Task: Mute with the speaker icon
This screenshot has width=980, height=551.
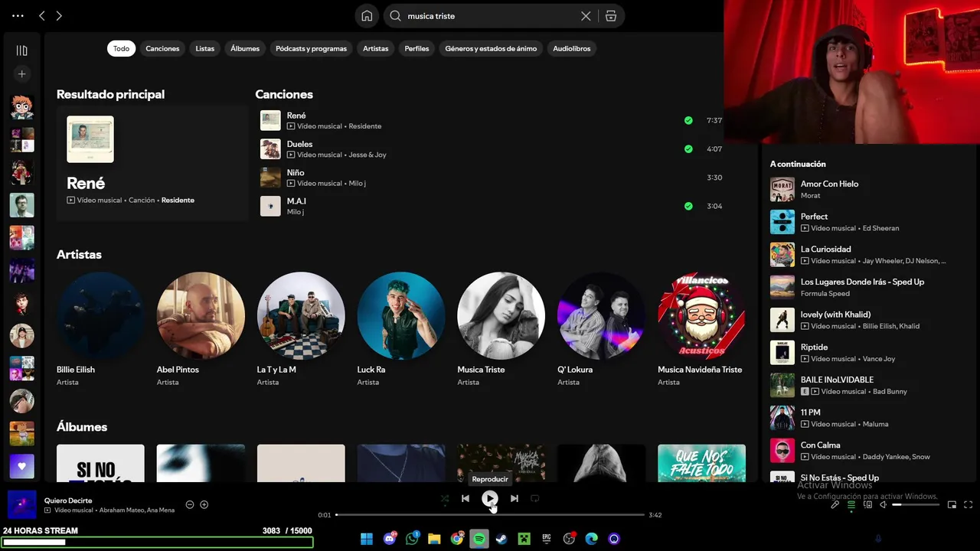Action: click(x=883, y=505)
